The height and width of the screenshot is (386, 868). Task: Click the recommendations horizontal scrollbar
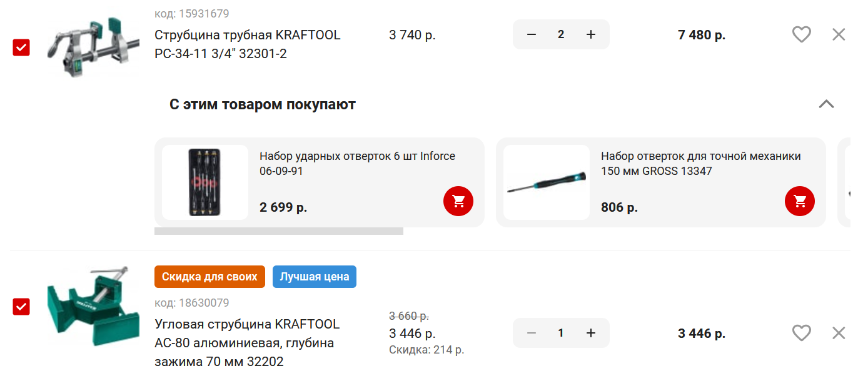[279, 231]
